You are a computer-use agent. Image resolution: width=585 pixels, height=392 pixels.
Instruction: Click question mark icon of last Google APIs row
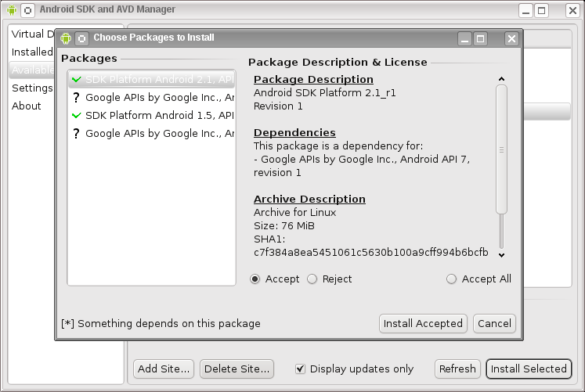pos(77,133)
